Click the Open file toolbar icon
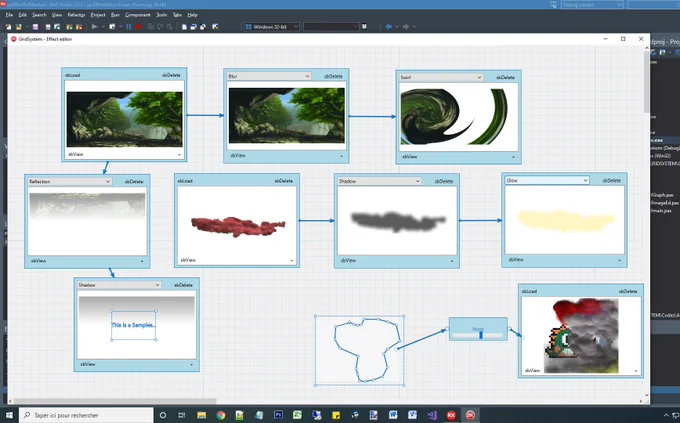The image size is (680, 423). tap(19, 26)
